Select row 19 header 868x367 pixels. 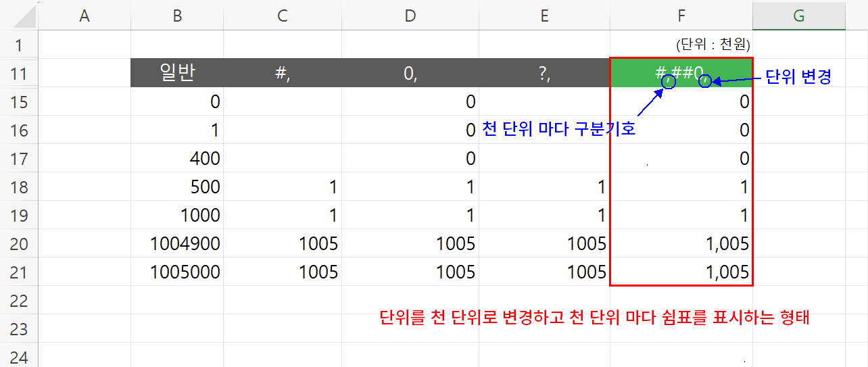pos(19,215)
